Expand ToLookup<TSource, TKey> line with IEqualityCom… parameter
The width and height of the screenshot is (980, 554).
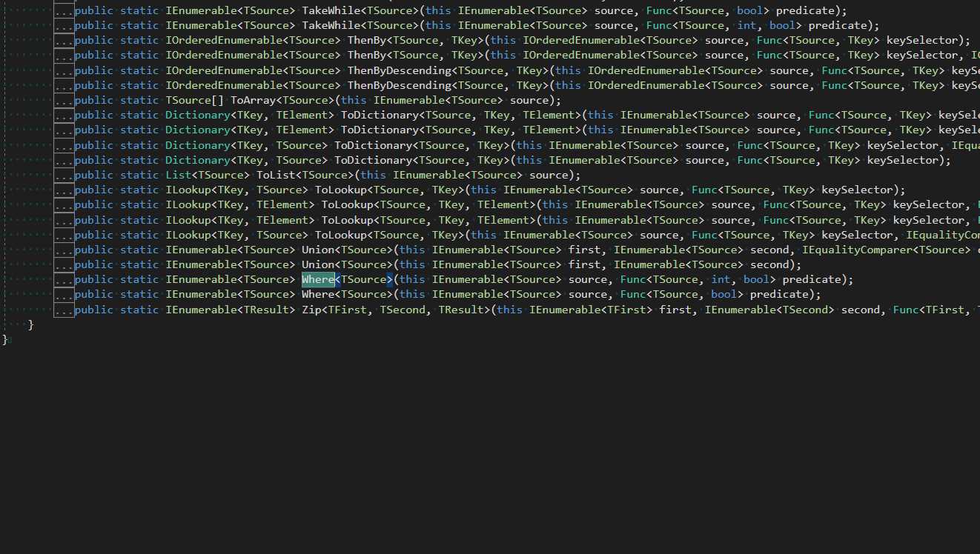[64, 236]
